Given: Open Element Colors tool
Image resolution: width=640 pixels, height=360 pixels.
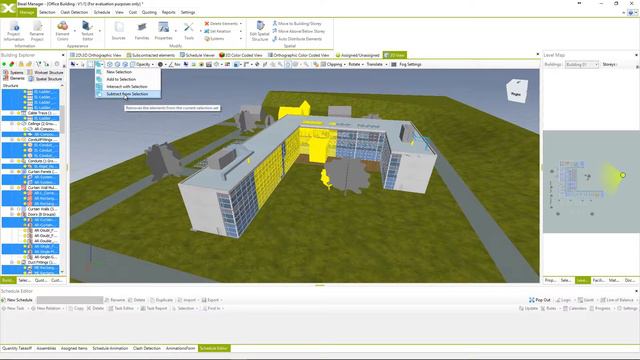Looking at the screenshot, I should [x=62, y=31].
